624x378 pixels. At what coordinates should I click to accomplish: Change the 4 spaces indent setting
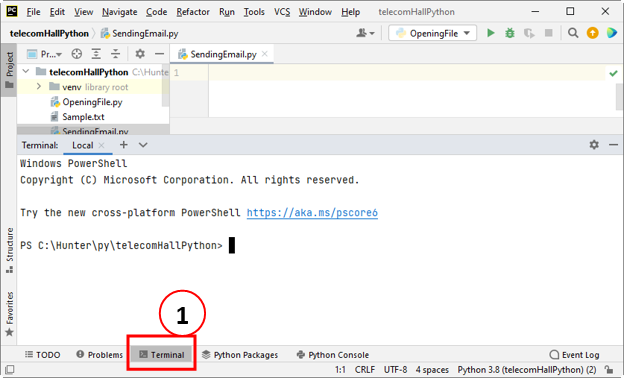(432, 370)
